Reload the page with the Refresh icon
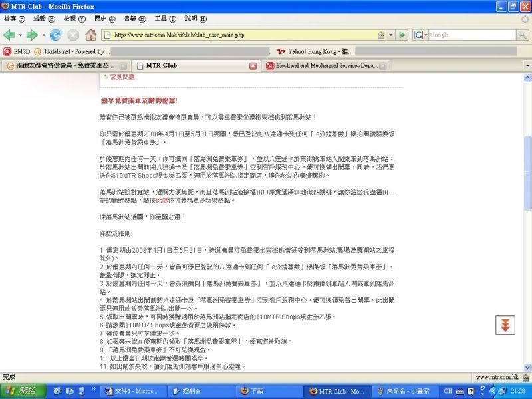This screenshot has width=532, height=399. (x=56, y=35)
